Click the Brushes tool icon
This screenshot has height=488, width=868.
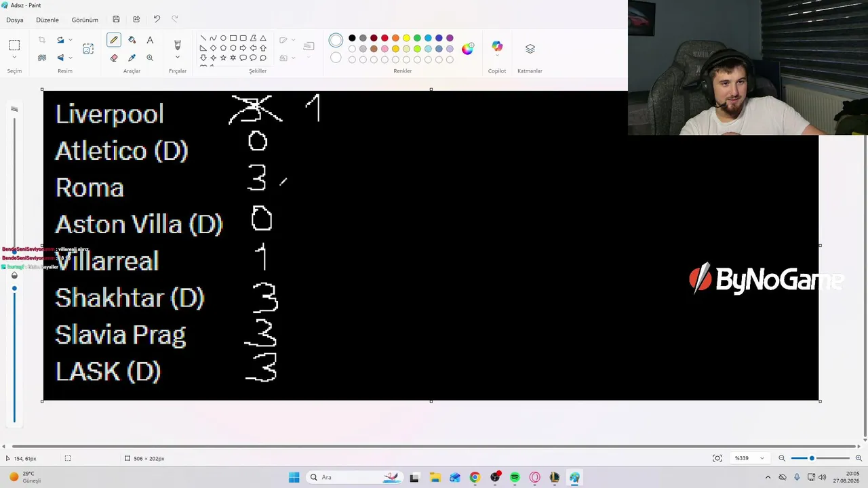(178, 45)
